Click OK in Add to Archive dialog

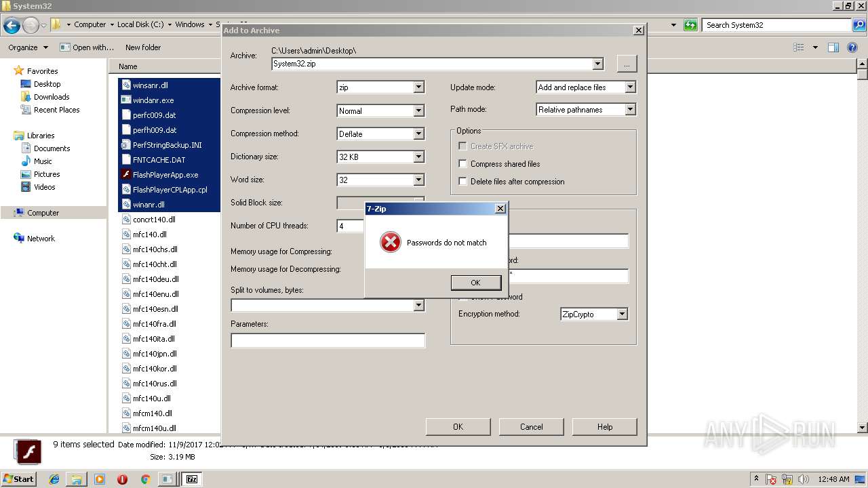pos(458,426)
